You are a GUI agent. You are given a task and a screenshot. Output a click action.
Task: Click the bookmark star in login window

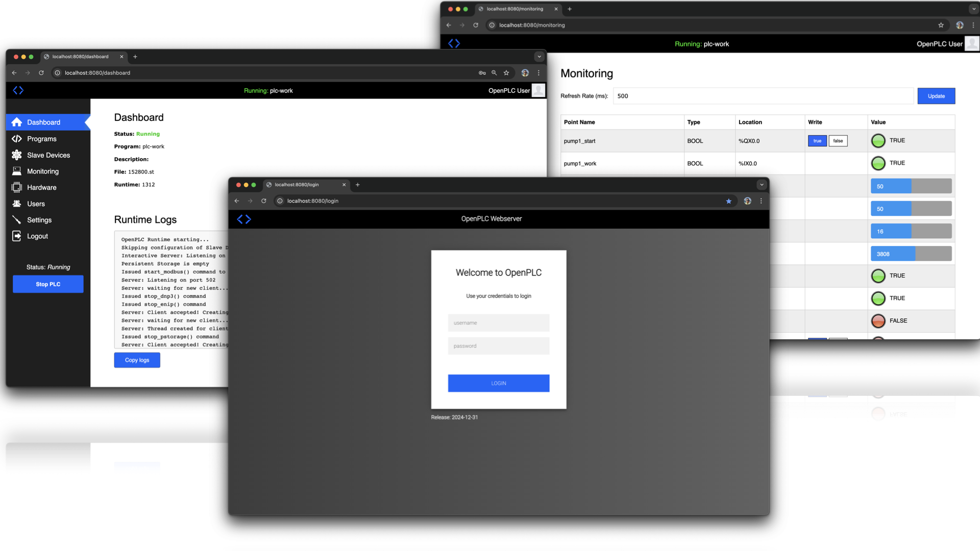coord(729,201)
